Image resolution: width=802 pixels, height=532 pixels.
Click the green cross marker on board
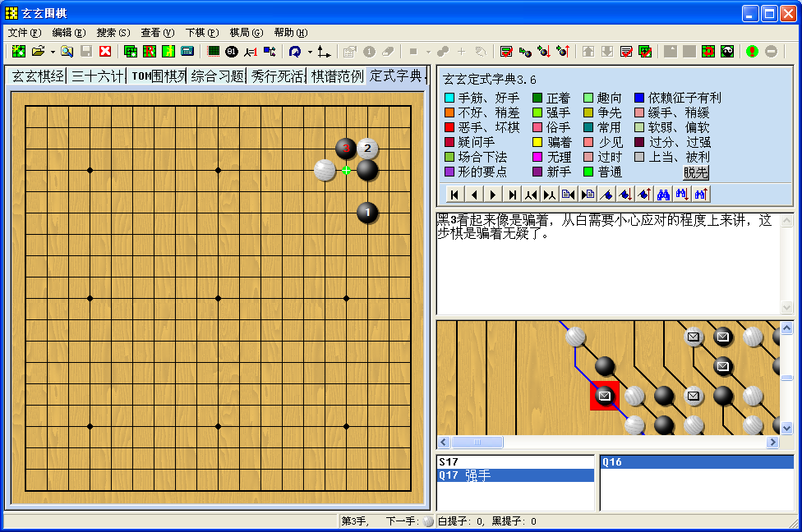point(346,170)
